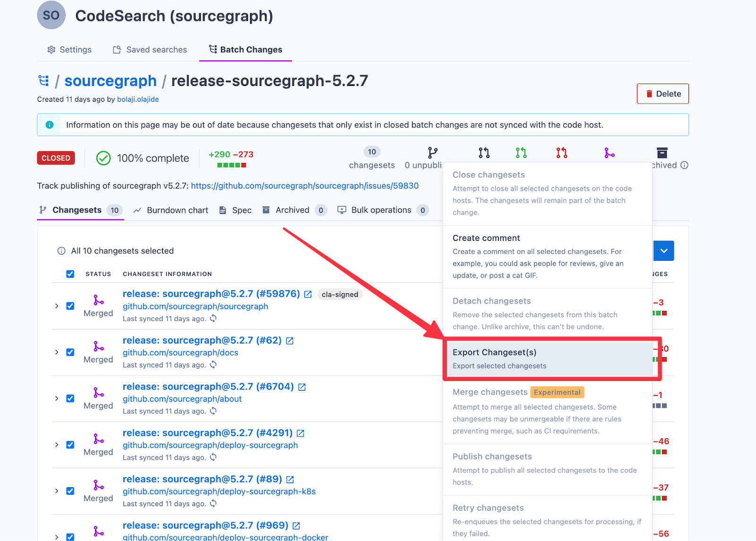This screenshot has height=541, width=756.
Task: Click merged status icon of #62 row
Action: pos(98,346)
